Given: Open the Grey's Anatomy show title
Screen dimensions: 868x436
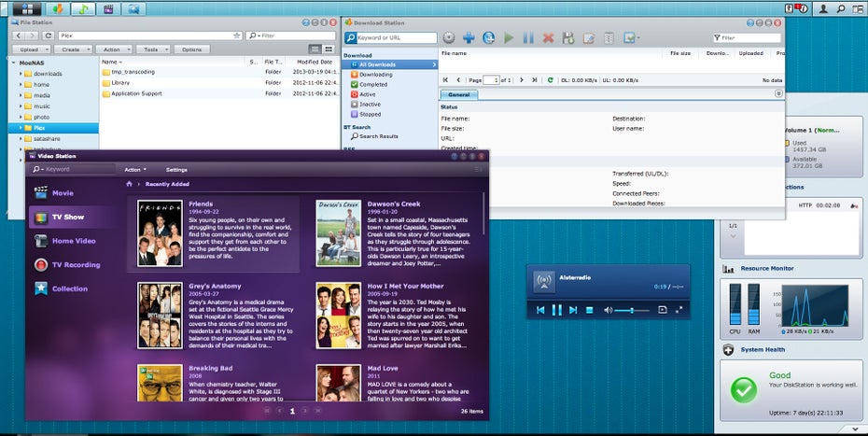Looking at the screenshot, I should click(215, 287).
